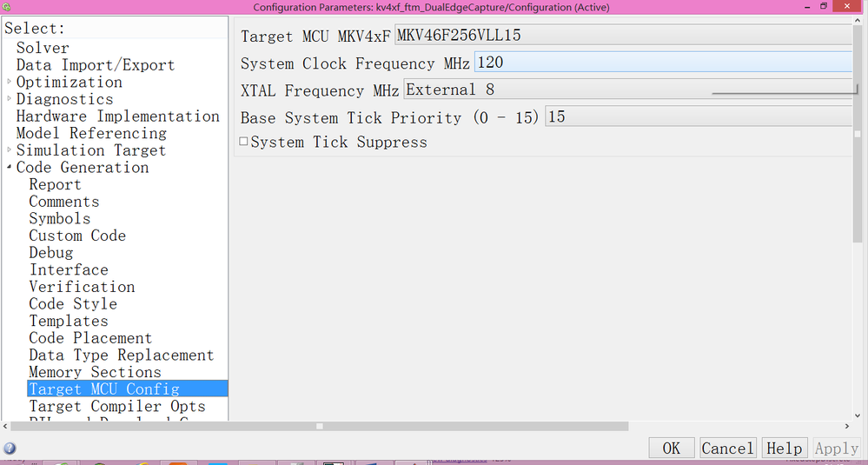Viewport: 868px width, 465px height.
Task: Open the Help button
Action: pos(785,448)
